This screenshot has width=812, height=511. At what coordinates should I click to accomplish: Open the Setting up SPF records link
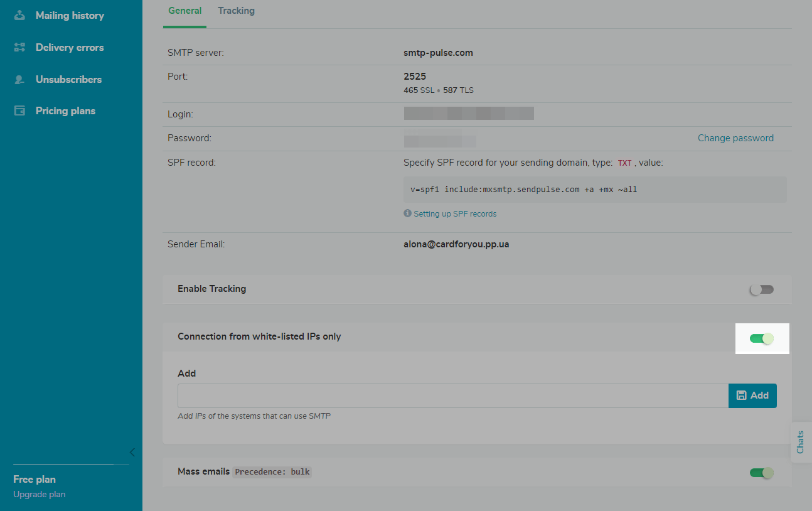(455, 214)
